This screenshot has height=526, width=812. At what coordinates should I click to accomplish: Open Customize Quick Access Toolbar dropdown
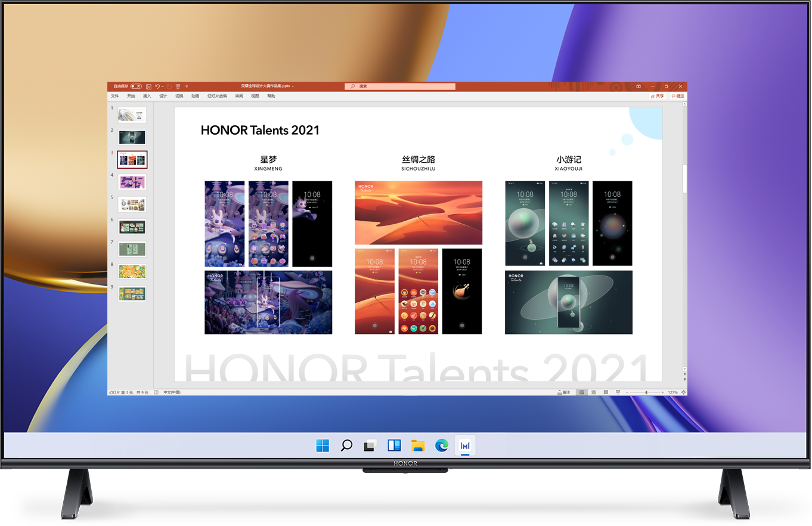click(x=187, y=86)
